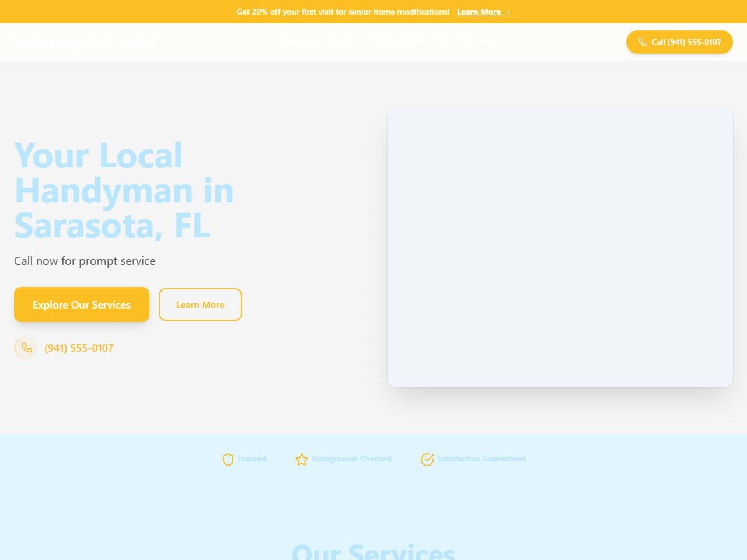Viewport: 747px width, 560px height.
Task: Click the (941) 555-0107 phone number link
Action: coord(79,348)
